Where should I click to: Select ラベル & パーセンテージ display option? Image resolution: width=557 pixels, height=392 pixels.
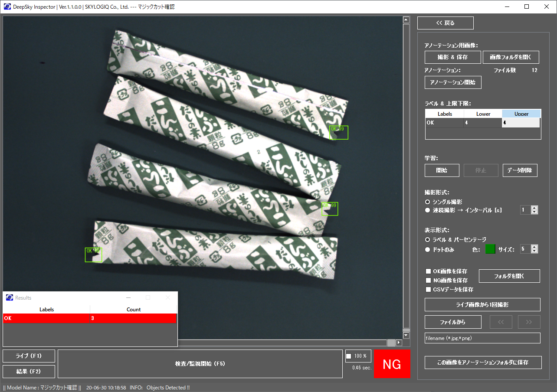coord(428,239)
